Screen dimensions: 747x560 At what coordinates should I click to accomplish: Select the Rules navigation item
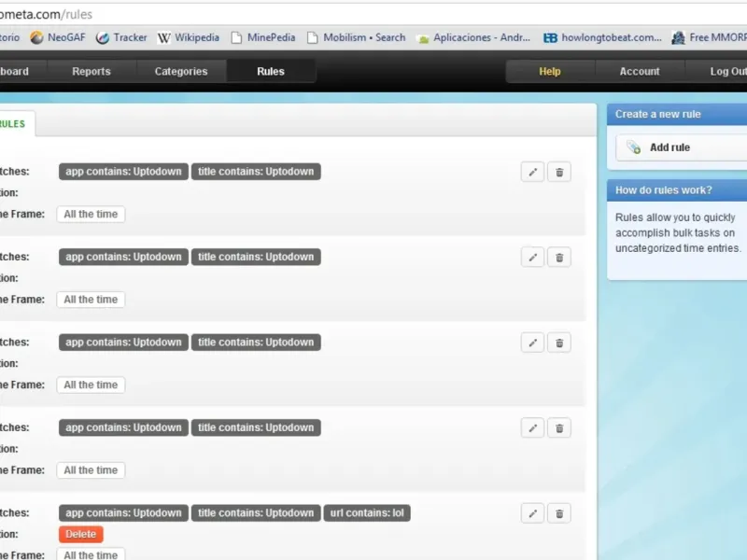(271, 72)
